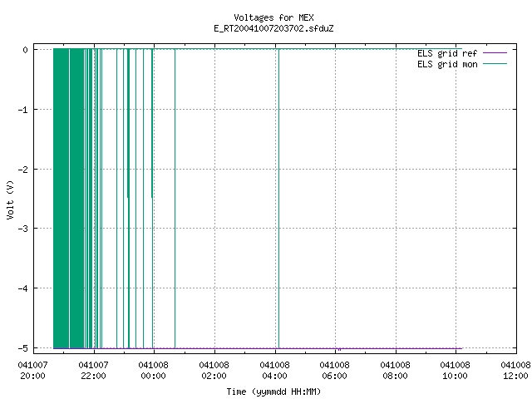532x399 pixels.
Task: Click the chart title "Voltages for MEX"
Action: (273, 17)
